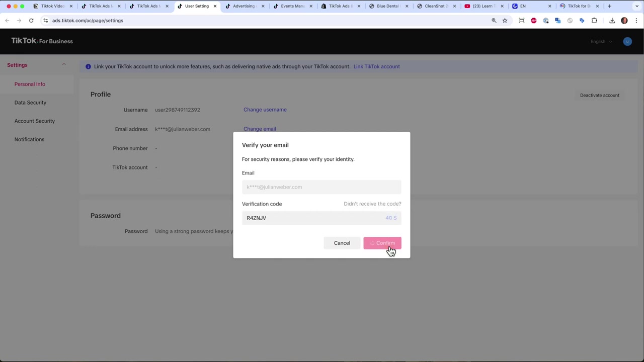
Task: Open the password manager extension icon
Action: click(546, 21)
